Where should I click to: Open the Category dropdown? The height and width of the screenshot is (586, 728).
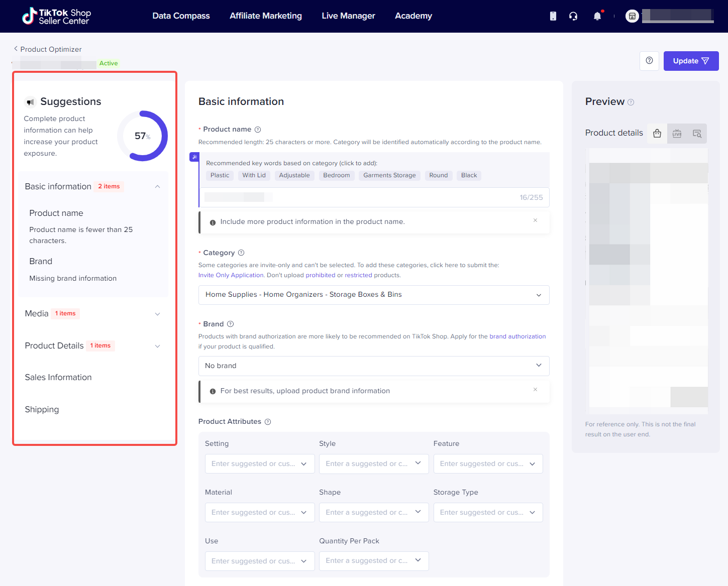click(x=374, y=295)
